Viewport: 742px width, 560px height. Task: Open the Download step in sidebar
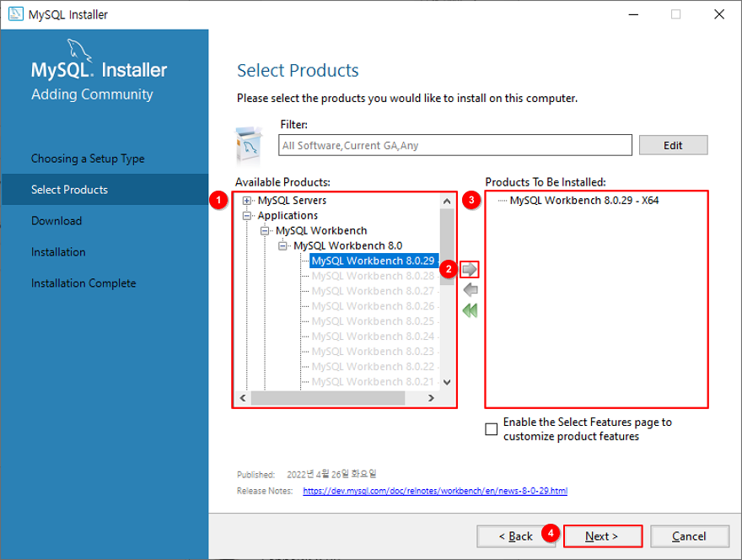56,221
